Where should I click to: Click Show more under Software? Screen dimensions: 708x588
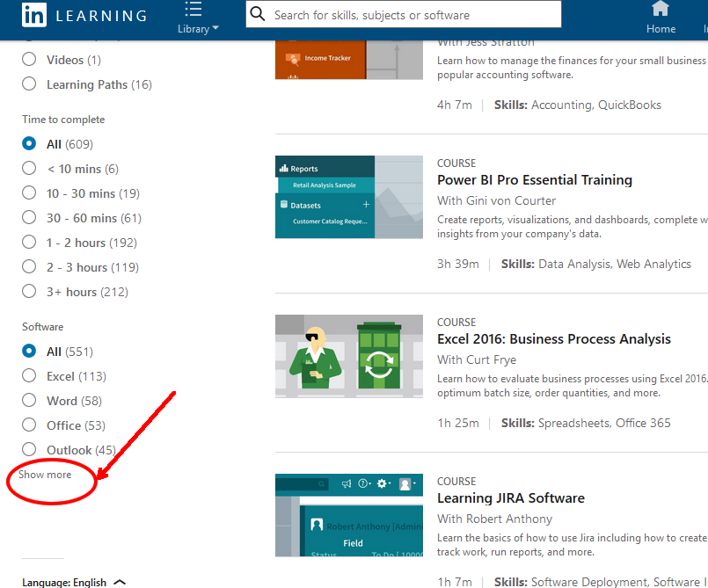click(x=45, y=475)
